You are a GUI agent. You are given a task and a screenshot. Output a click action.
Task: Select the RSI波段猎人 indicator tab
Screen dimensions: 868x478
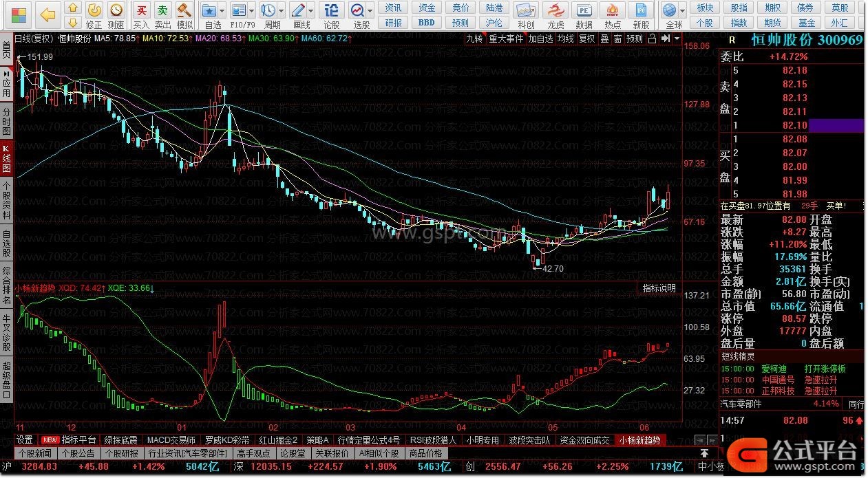pos(434,440)
